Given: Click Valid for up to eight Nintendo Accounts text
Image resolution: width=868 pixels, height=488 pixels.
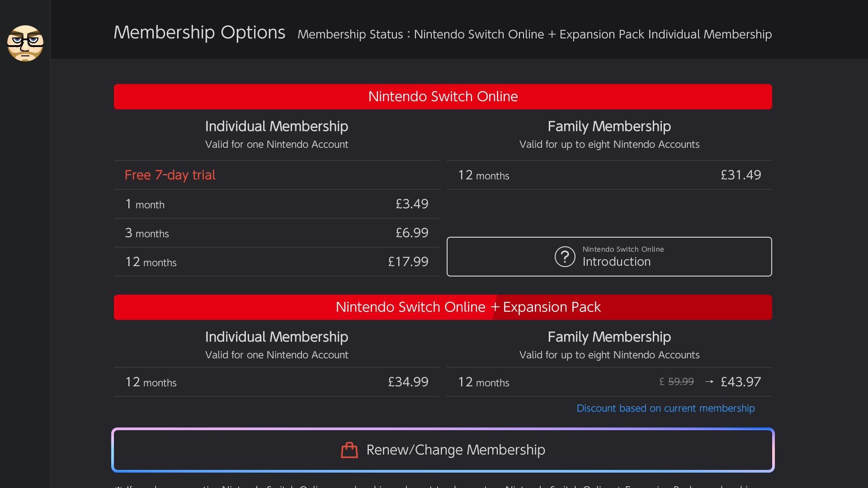Looking at the screenshot, I should tap(609, 144).
